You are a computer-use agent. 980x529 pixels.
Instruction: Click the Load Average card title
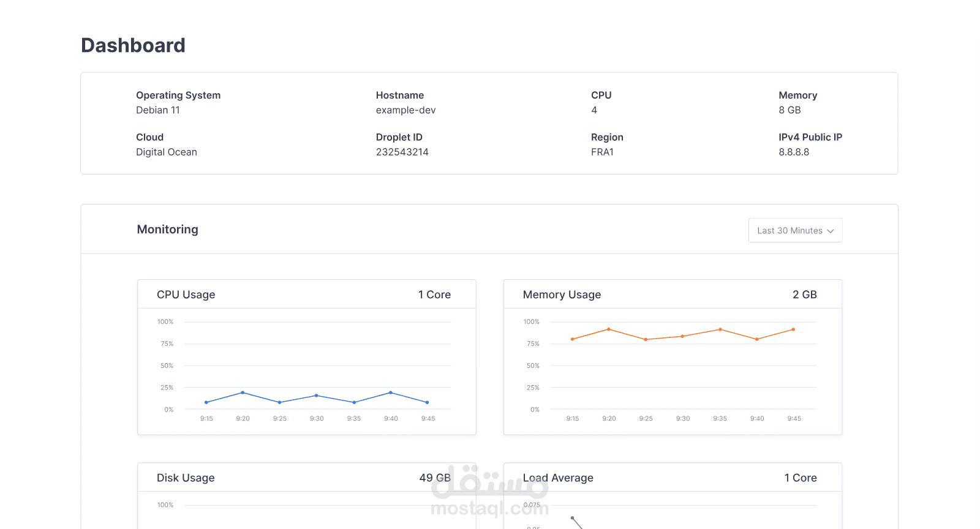558,478
